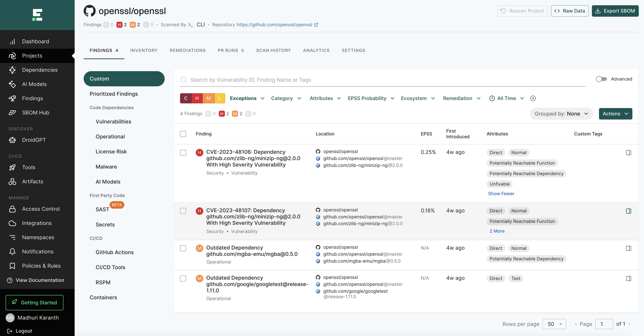Select the Projects spiral icon in the sidebar
The image size is (644, 336).
click(x=12, y=56)
